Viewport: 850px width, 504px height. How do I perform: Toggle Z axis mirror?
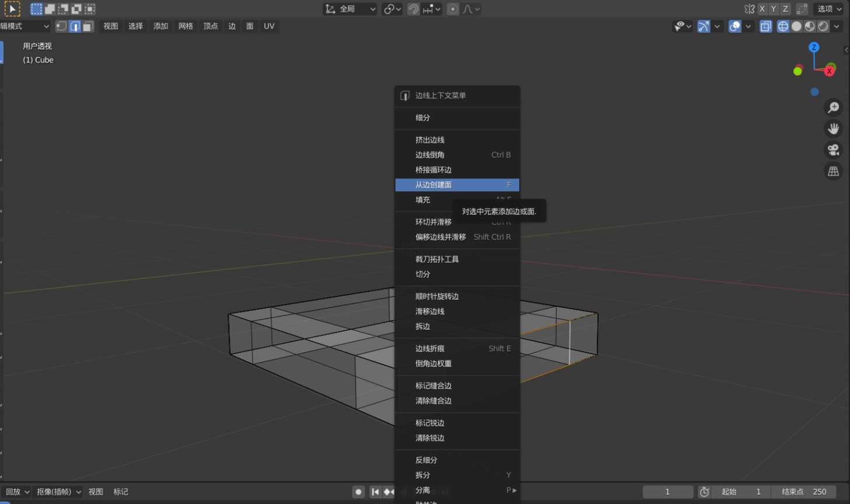[x=785, y=9]
